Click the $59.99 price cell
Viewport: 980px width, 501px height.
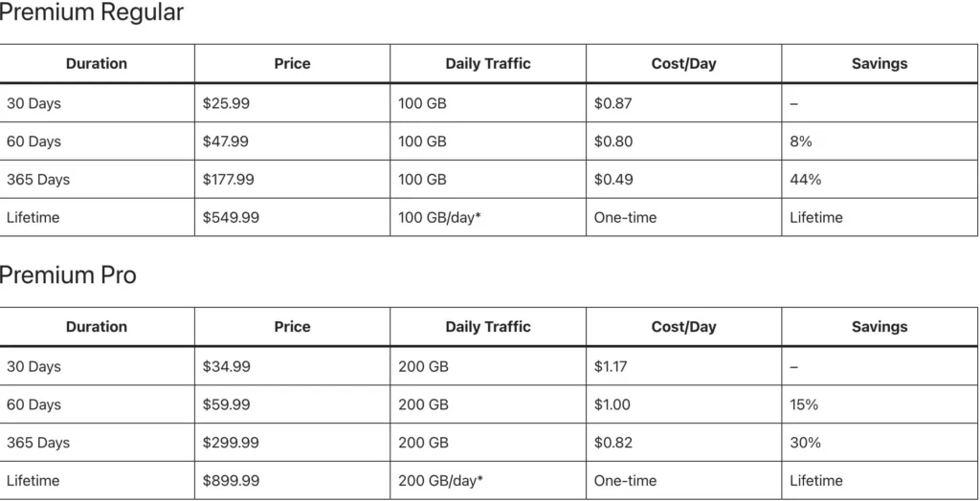click(226, 404)
